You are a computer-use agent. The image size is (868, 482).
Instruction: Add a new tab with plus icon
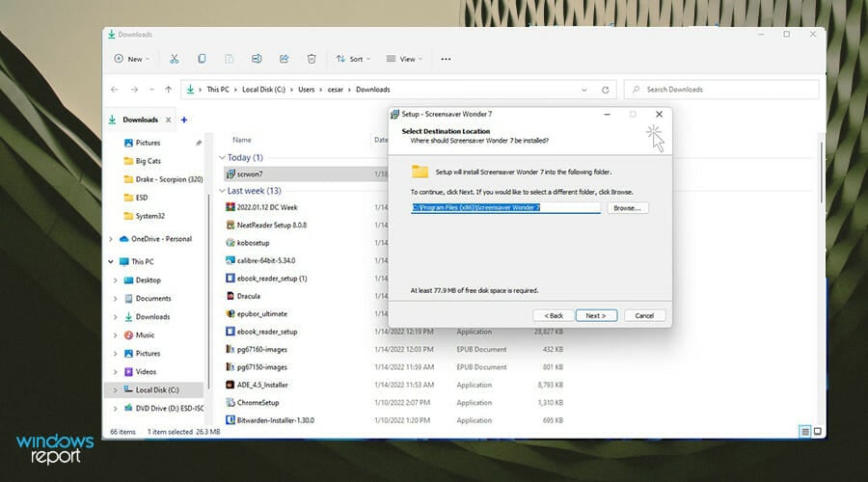coord(183,120)
